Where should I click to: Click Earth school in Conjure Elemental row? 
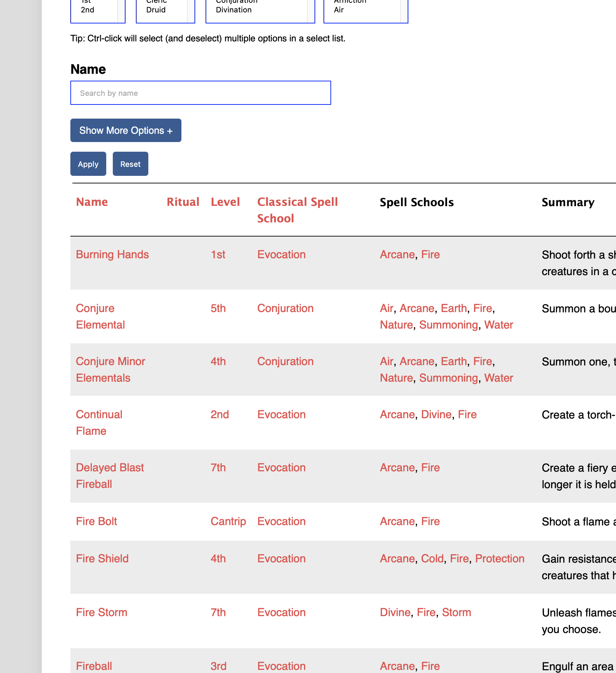pyautogui.click(x=454, y=308)
